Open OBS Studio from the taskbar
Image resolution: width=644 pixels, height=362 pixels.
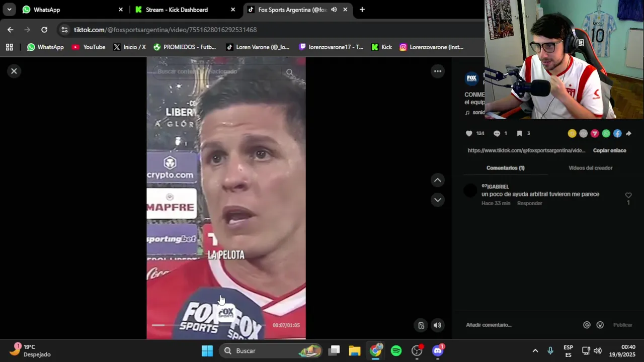coord(417,351)
